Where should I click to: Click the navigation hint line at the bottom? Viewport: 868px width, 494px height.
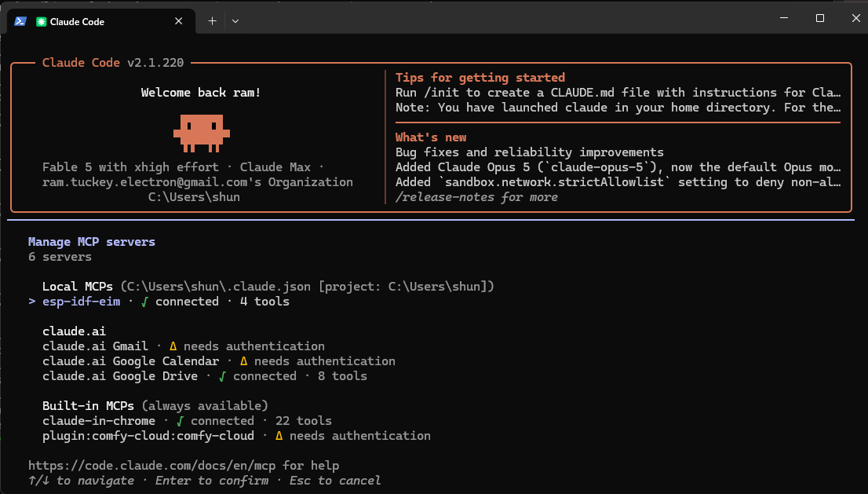click(x=204, y=481)
